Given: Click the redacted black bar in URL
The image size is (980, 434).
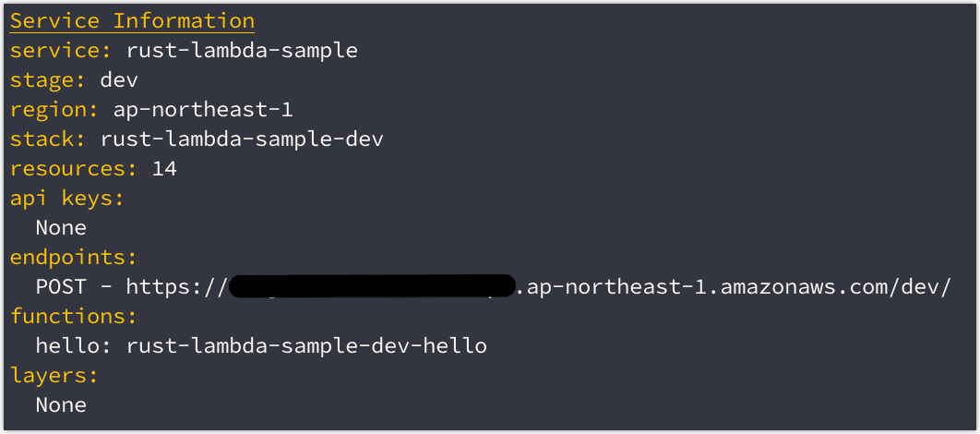Looking at the screenshot, I should click(371, 286).
